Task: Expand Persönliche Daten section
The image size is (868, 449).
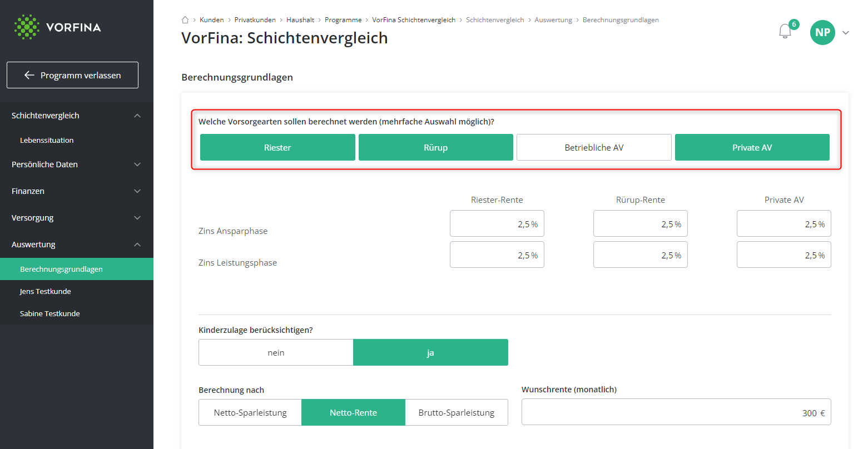Action: (77, 164)
